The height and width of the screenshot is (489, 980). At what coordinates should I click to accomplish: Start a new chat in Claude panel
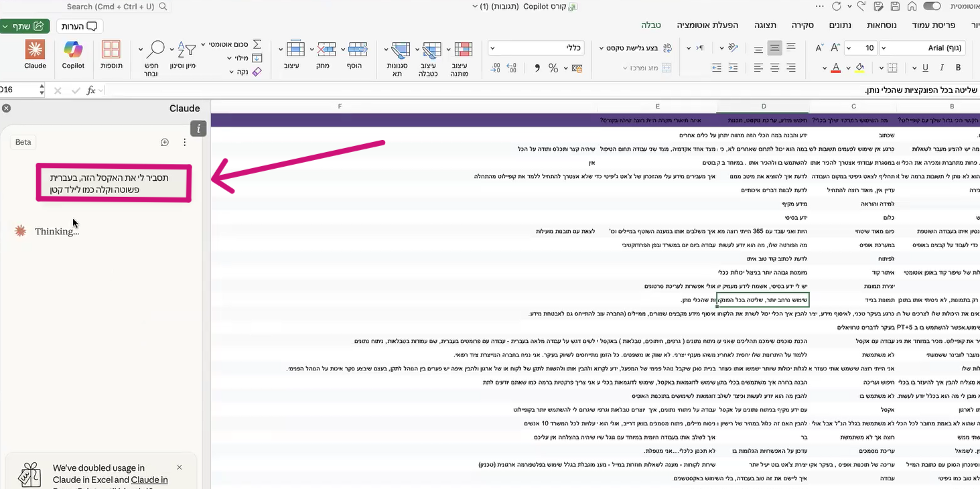[x=165, y=142]
